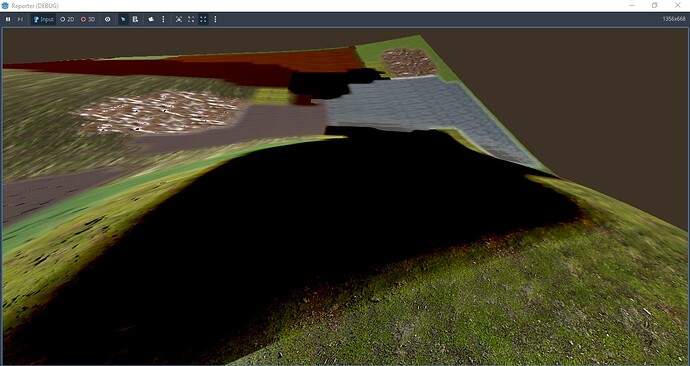The height and width of the screenshot is (366, 690).
Task: Open game view options menu
Action: point(215,19)
